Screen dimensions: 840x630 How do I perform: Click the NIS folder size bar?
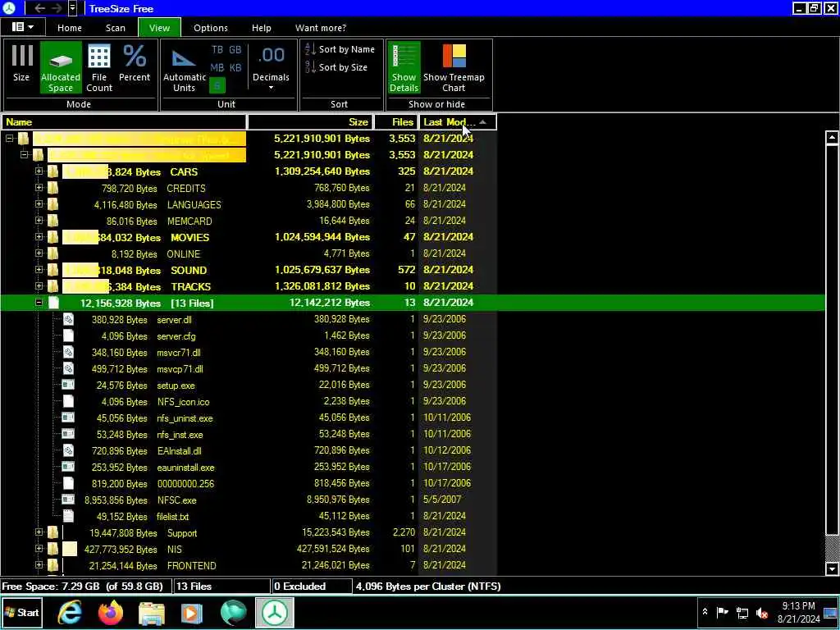[70, 549]
